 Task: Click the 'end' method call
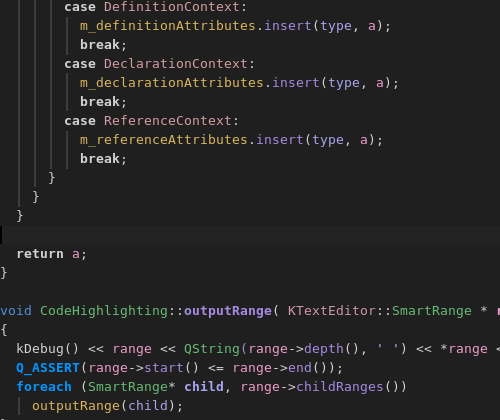[x=300, y=368]
